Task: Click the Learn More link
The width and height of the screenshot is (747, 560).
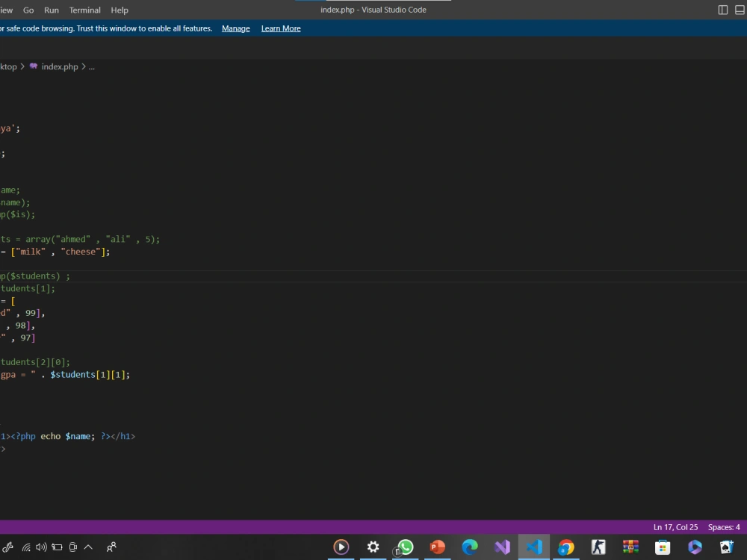Action: tap(281, 28)
